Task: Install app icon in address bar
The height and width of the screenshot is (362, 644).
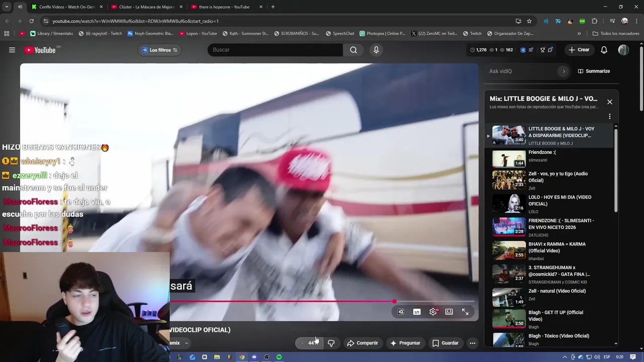Action: coord(518,21)
